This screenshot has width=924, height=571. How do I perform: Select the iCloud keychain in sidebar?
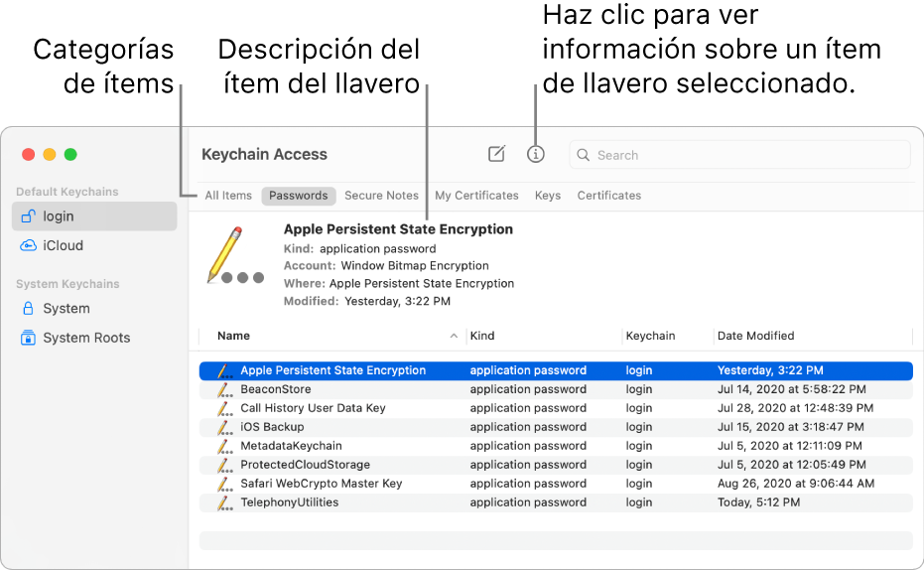pyautogui.click(x=94, y=245)
